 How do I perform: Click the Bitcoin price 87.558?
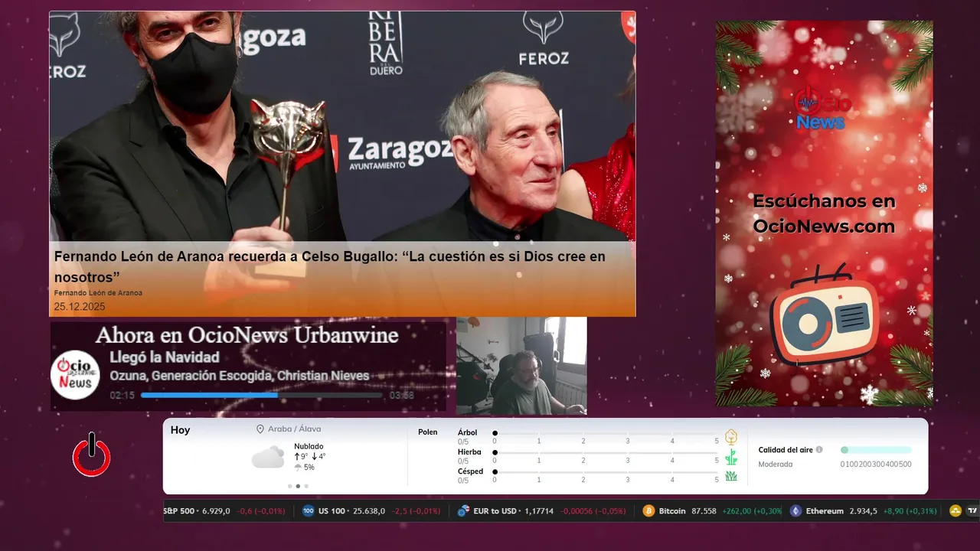click(x=704, y=510)
